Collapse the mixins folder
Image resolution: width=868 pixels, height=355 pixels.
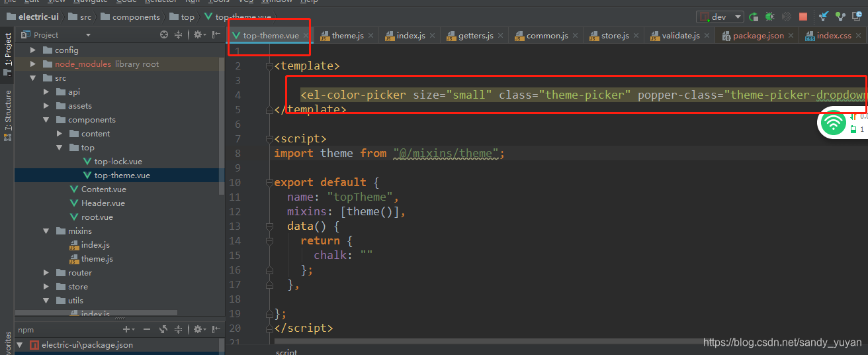point(46,231)
